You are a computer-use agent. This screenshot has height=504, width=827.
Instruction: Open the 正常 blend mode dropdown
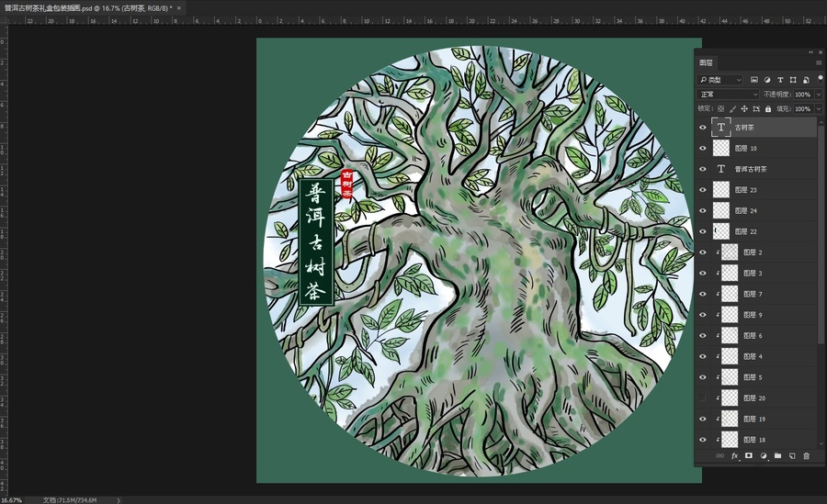729,95
